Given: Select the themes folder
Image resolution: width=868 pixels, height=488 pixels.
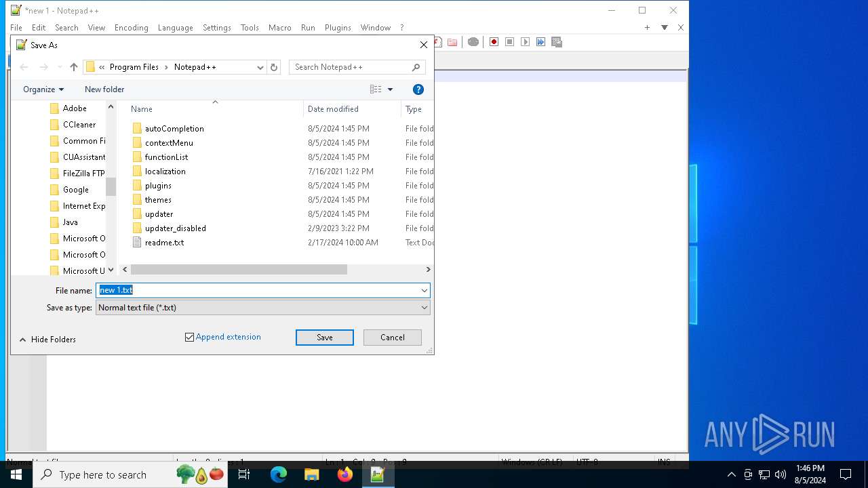Looking at the screenshot, I should click(158, 200).
